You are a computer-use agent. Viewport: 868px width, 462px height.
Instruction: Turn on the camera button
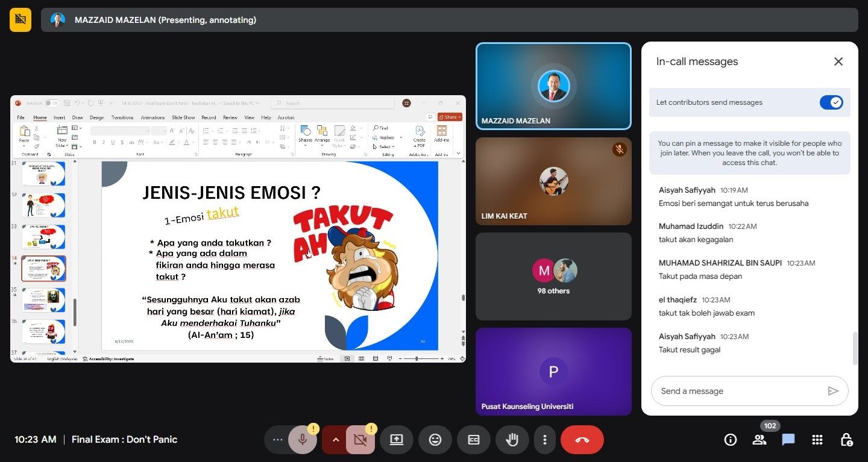tap(360, 440)
